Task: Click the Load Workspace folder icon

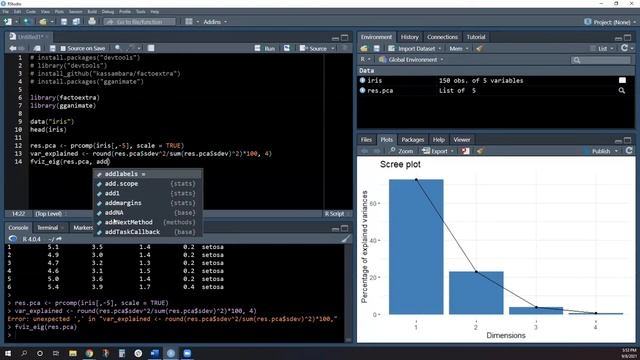Action: tap(364, 49)
